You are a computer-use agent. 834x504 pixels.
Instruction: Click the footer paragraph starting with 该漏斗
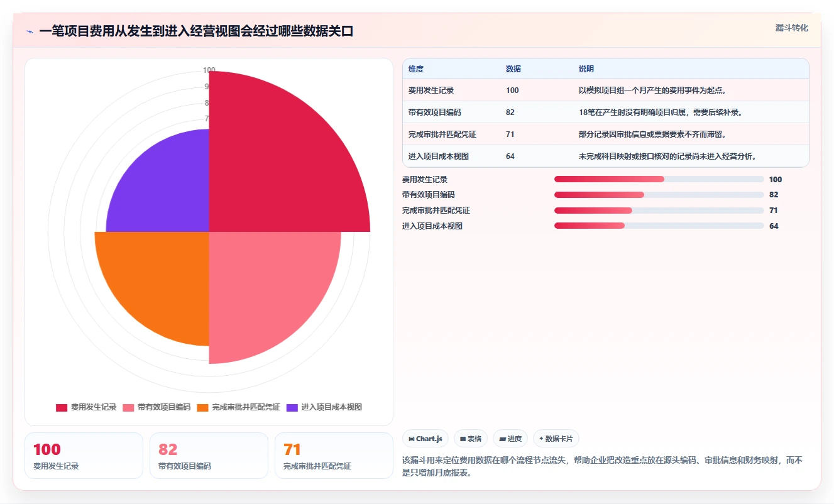pos(603,466)
